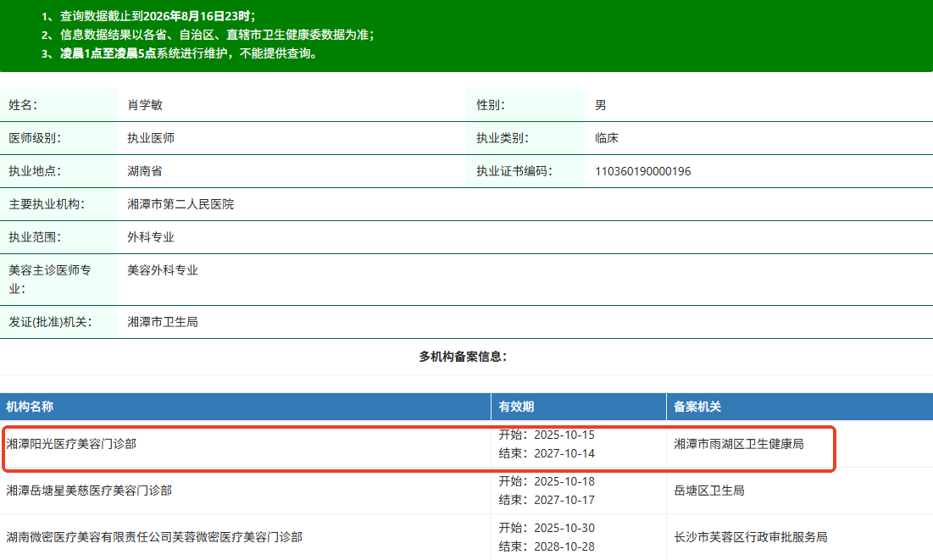Viewport: 933px width, 560px height.
Task: Select 湘潭市雨湖区卫生健康局 filing authority
Action: click(738, 444)
